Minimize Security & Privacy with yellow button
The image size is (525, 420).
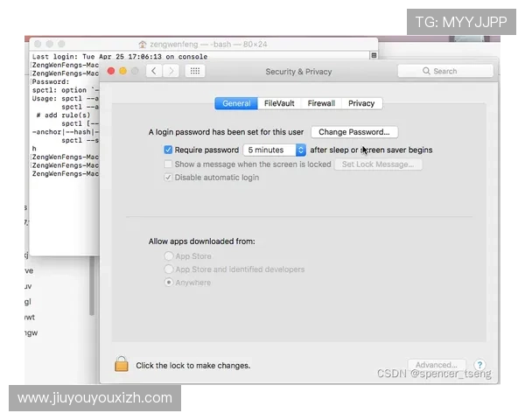(x=122, y=71)
